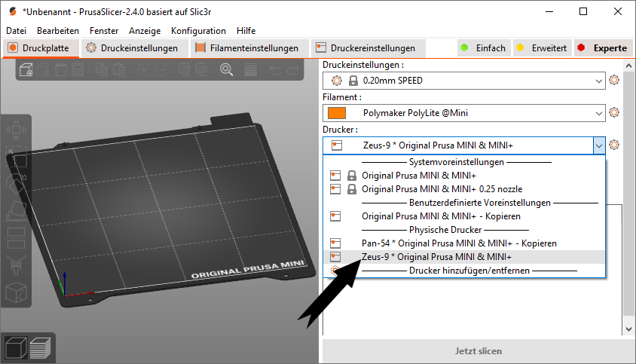Open the Anzeige menu
Image resolution: width=636 pixels, height=364 pixels.
pos(145,31)
